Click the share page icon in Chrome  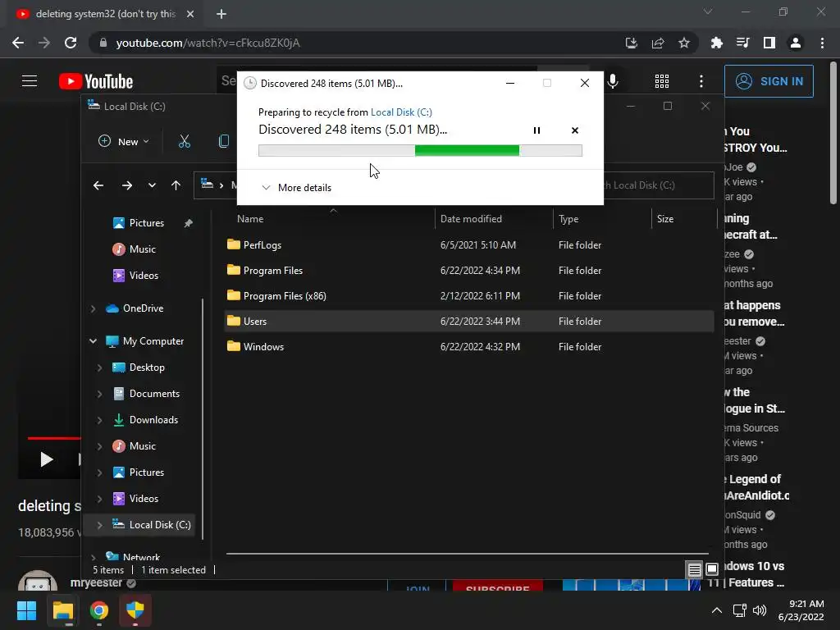coord(658,43)
